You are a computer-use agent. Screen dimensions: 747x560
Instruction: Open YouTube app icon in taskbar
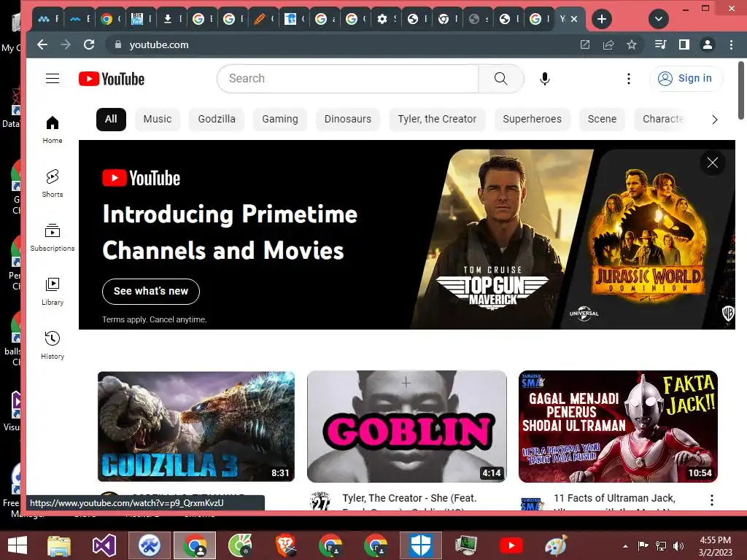[x=511, y=545]
